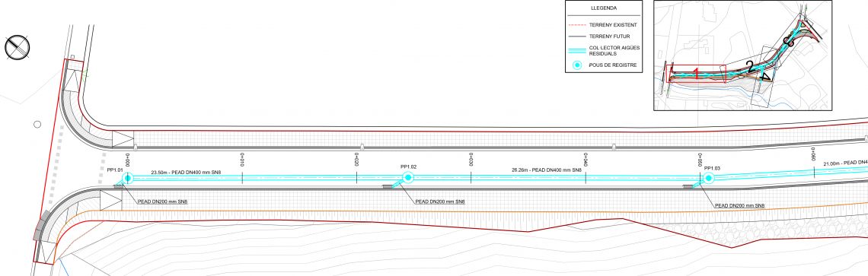This screenshot has height=276, width=868.
Task: Click the PEAD DN200 mm SN8 label near PP1.03
Action: 739,206
